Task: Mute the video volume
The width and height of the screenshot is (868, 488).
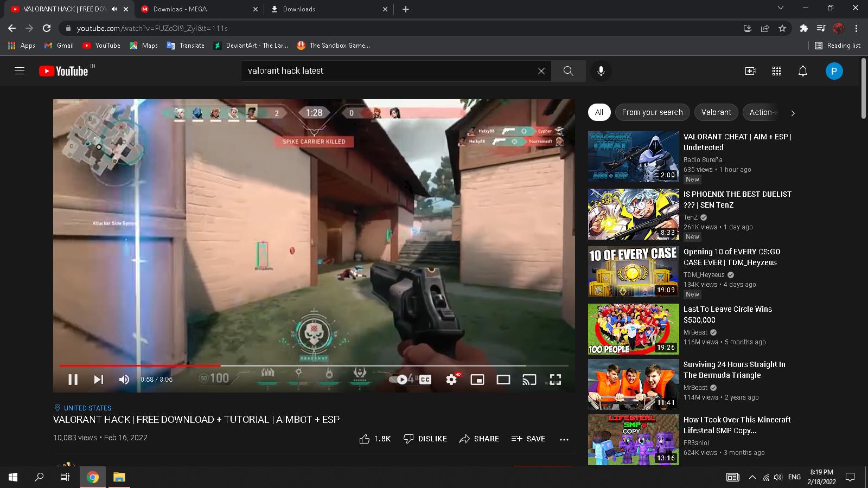Action: tap(124, 380)
